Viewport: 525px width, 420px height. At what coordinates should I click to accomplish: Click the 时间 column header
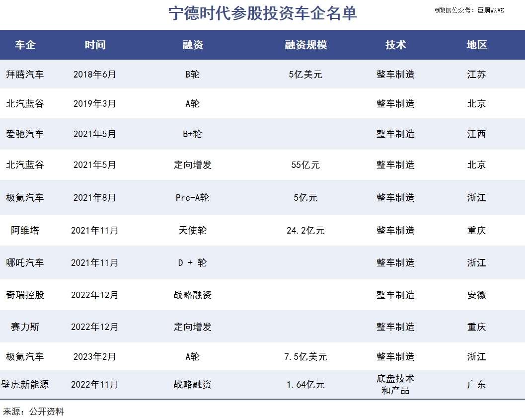point(94,45)
